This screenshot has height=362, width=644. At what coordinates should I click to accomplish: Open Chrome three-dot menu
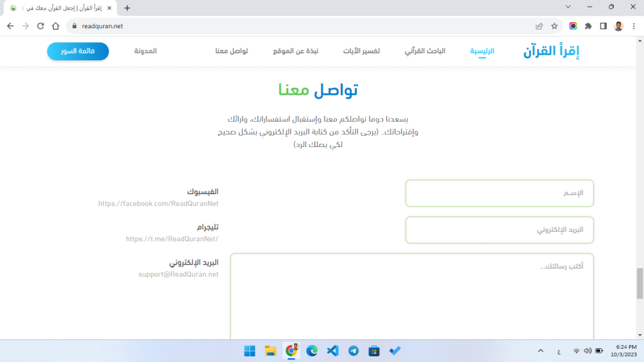(634, 26)
